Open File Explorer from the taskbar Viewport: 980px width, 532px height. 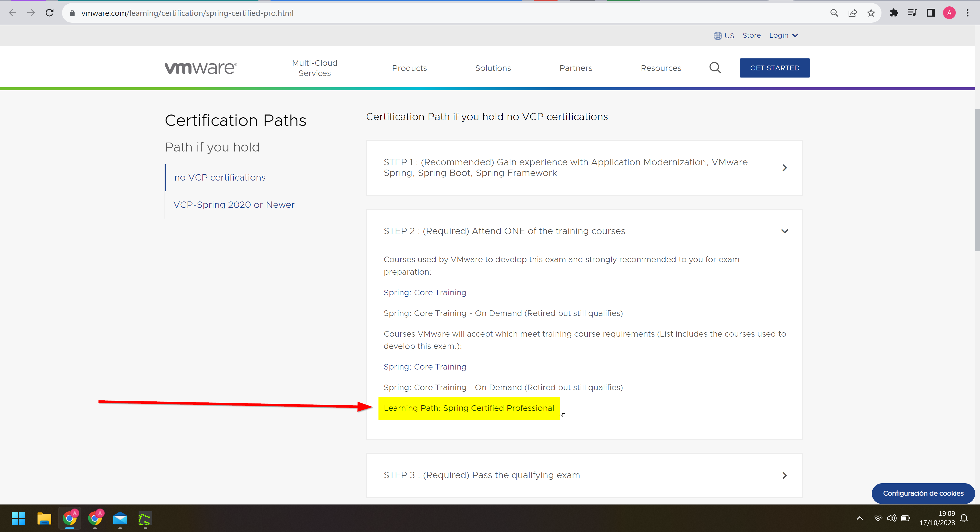click(x=44, y=518)
